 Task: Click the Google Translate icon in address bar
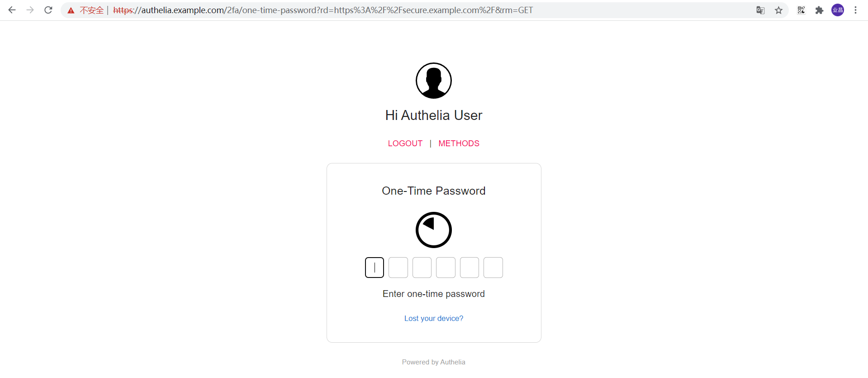[760, 10]
